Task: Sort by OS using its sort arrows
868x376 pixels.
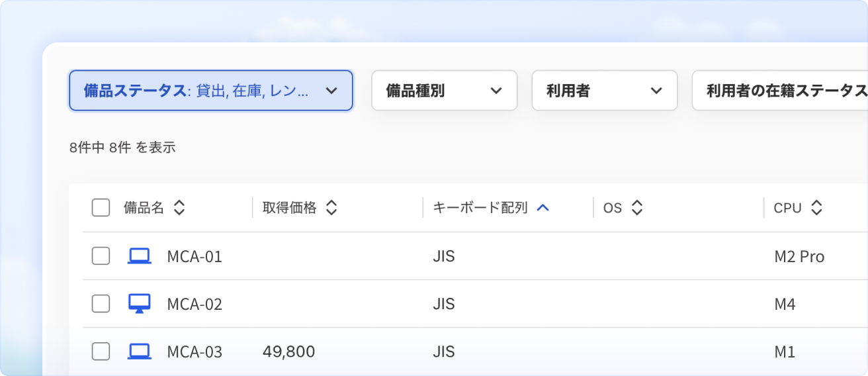Action: 636,208
